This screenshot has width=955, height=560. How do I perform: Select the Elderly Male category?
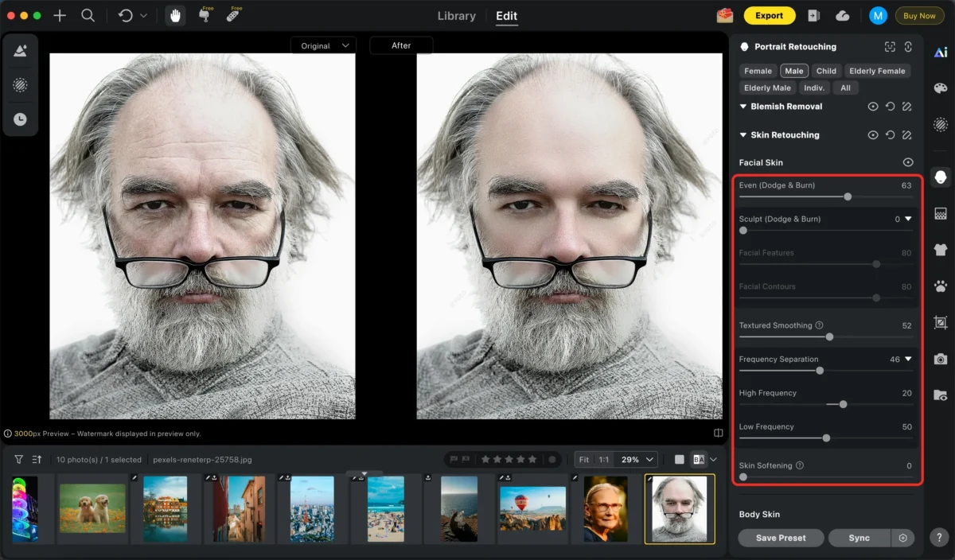click(767, 88)
